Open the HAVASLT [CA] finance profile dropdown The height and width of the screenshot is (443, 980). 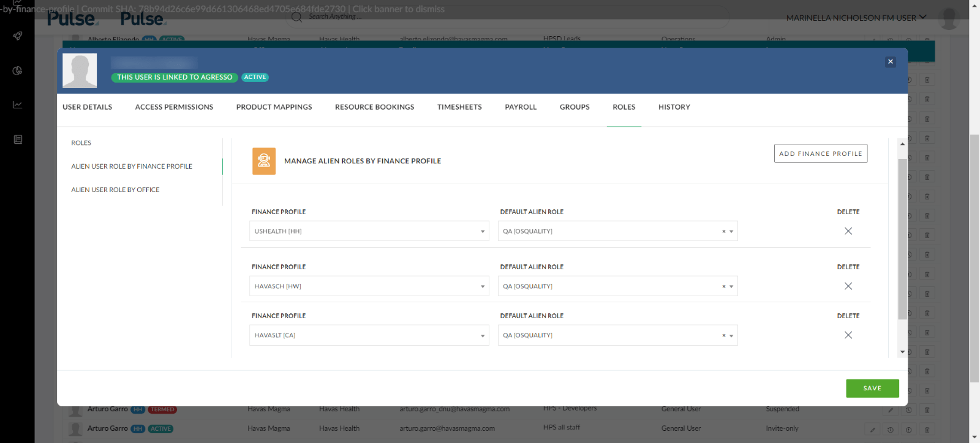[x=369, y=335]
